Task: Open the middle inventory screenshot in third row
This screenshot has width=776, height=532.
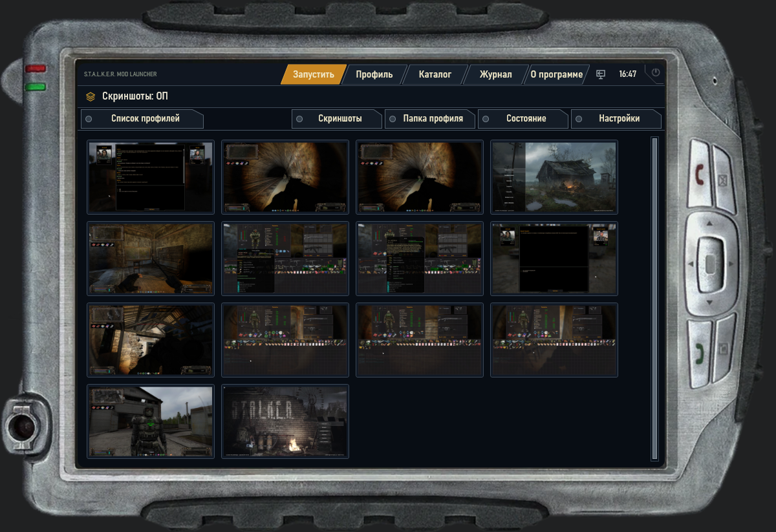Action: coord(420,340)
